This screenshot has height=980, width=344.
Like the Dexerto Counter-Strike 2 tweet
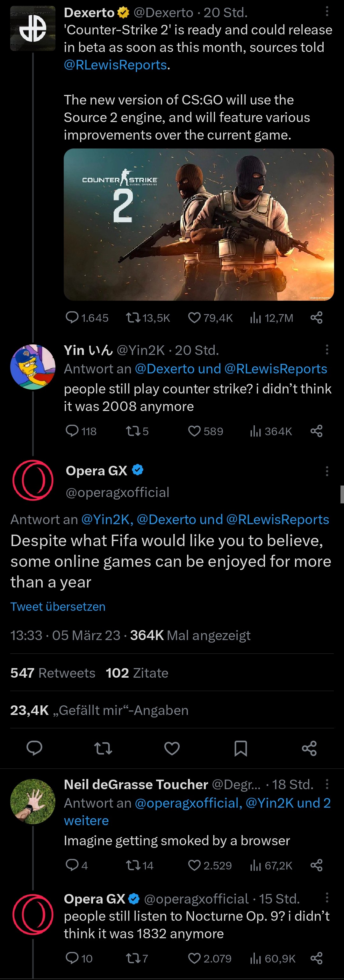tap(194, 318)
